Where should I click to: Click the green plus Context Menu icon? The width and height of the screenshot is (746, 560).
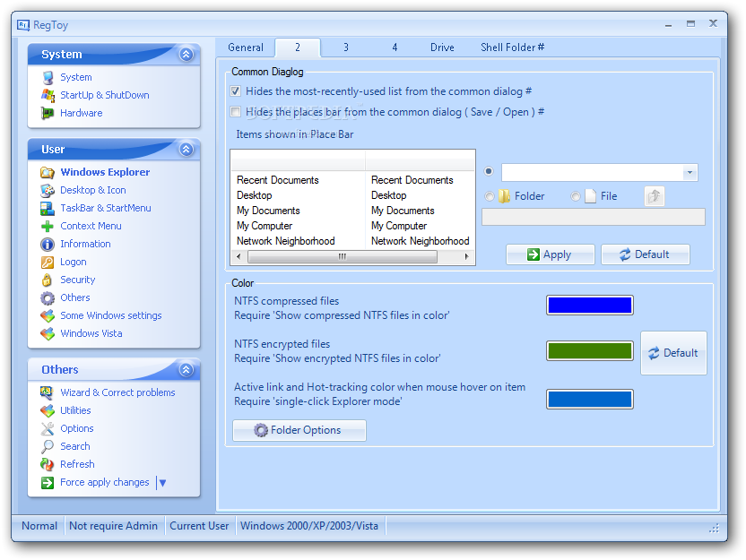48,227
